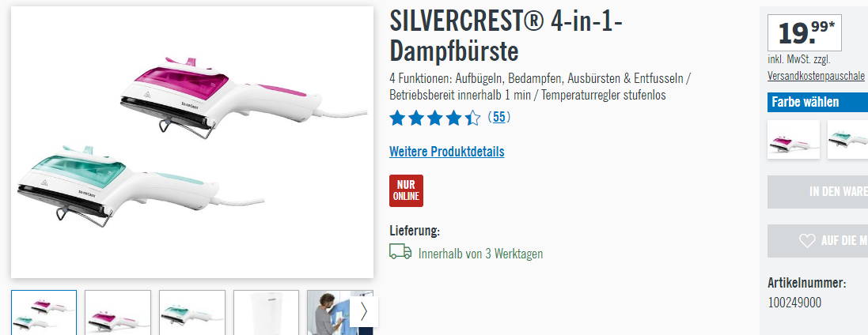The image size is (868, 335).
Task: Select the turquoise color variant swatch
Action: [x=847, y=139]
